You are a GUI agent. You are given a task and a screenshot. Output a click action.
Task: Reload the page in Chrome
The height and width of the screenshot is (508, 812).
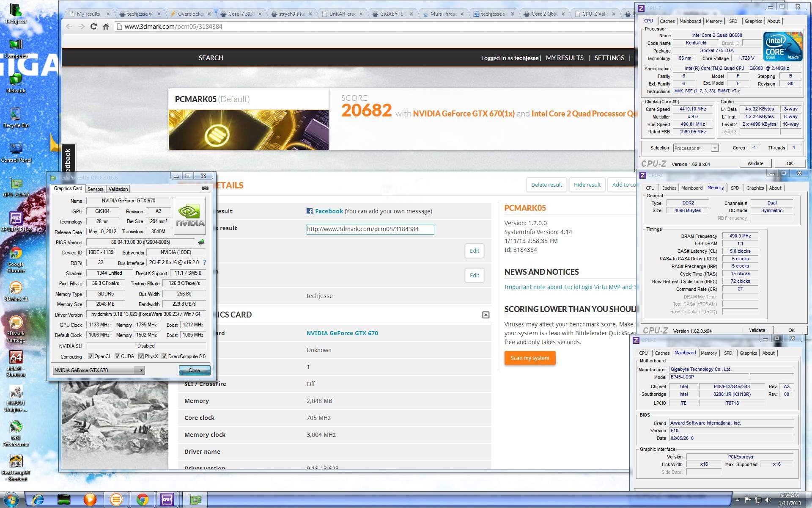pos(93,26)
